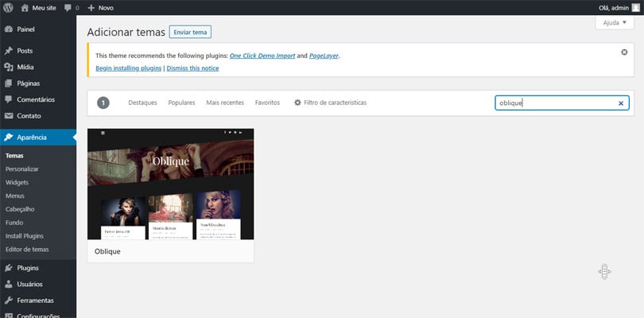Click Begin installing plugins link
This screenshot has height=318, width=644.
129,68
